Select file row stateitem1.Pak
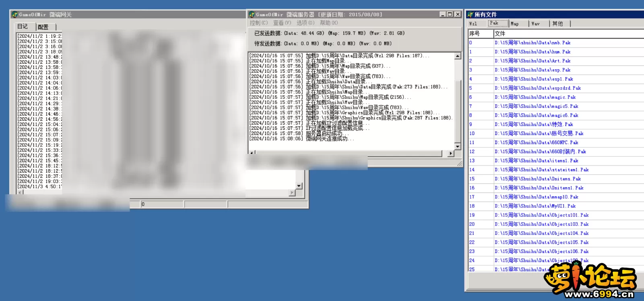644x301 pixels. pos(556,170)
